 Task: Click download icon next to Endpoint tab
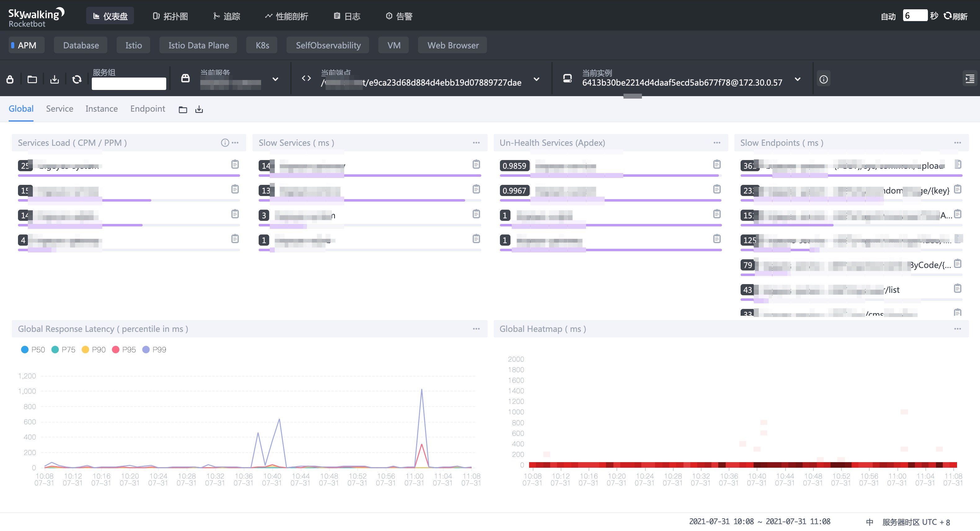[199, 109]
